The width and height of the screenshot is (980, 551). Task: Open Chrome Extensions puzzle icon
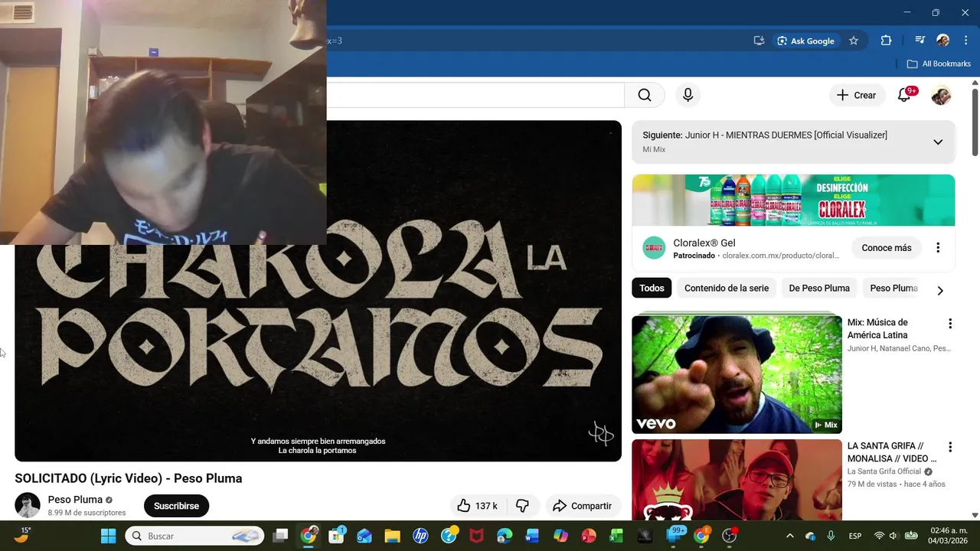886,41
